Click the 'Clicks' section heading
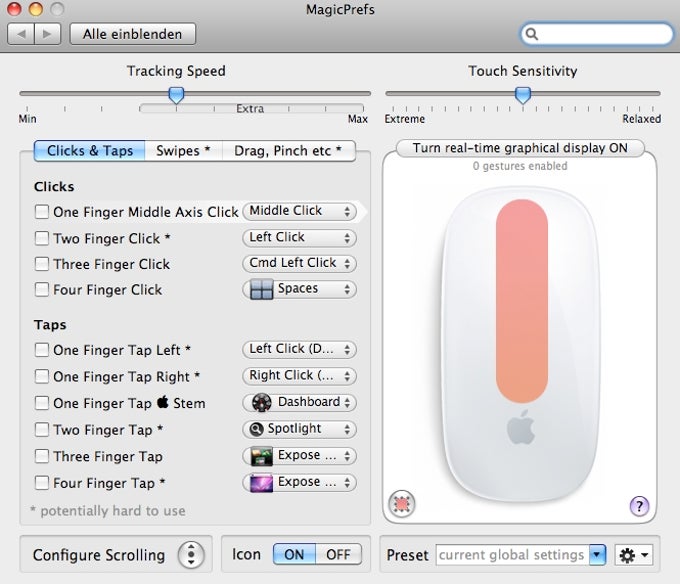The width and height of the screenshot is (680, 584). coord(54,186)
